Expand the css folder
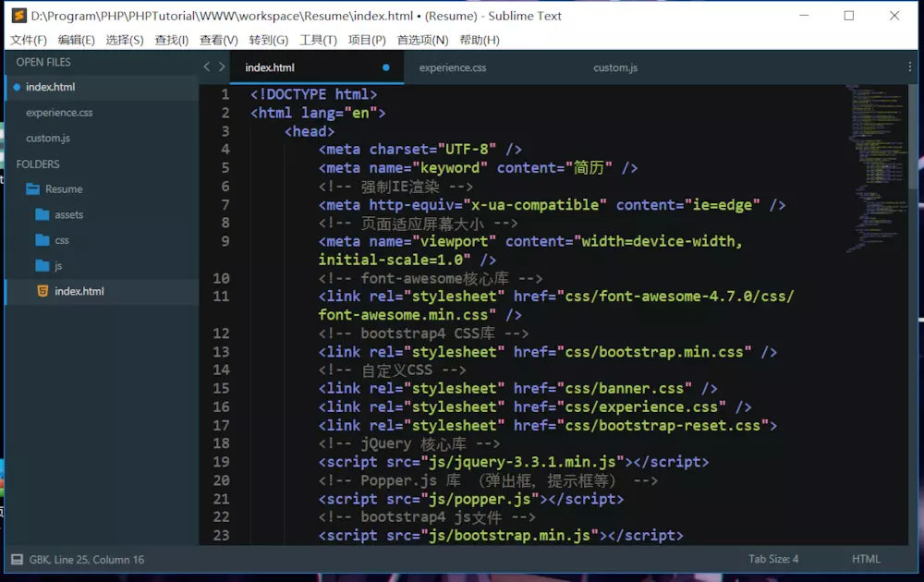Screen dimensions: 924x582 62,240
